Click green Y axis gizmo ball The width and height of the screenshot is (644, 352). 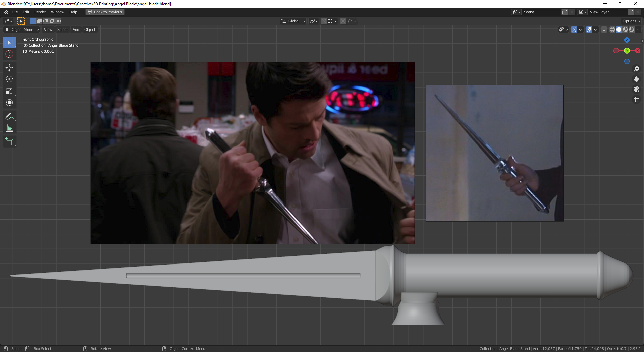coord(627,51)
